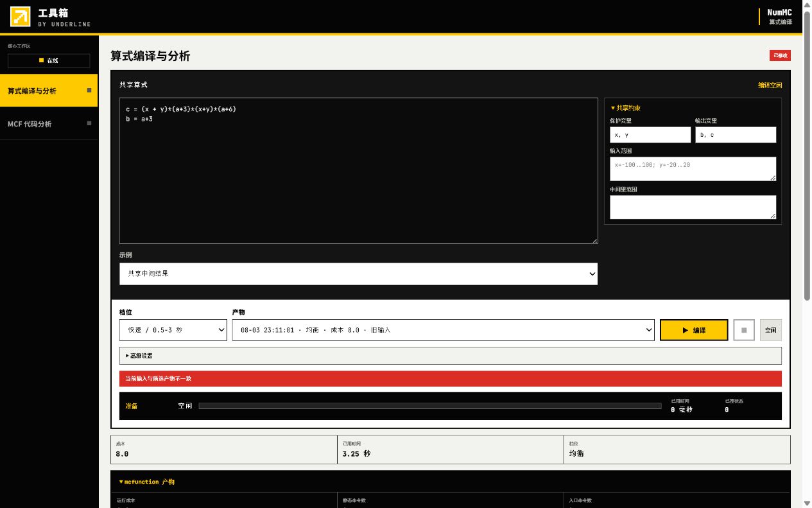Screen dimensions: 812x508
Task: Click the square stop button beside 编译
Action: [x=744, y=330]
